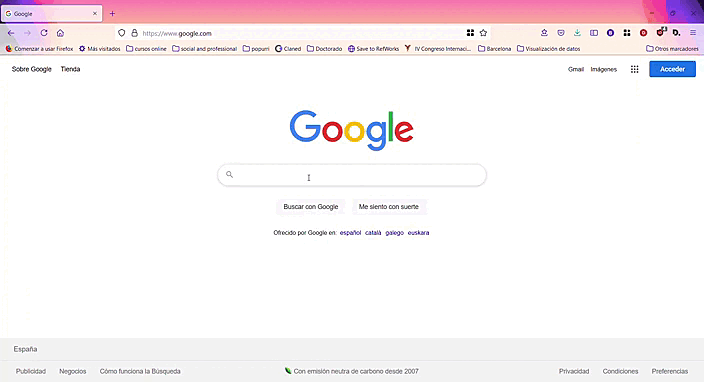704x382 pixels.
Task: Select the Google browser tab
Action: coord(51,13)
